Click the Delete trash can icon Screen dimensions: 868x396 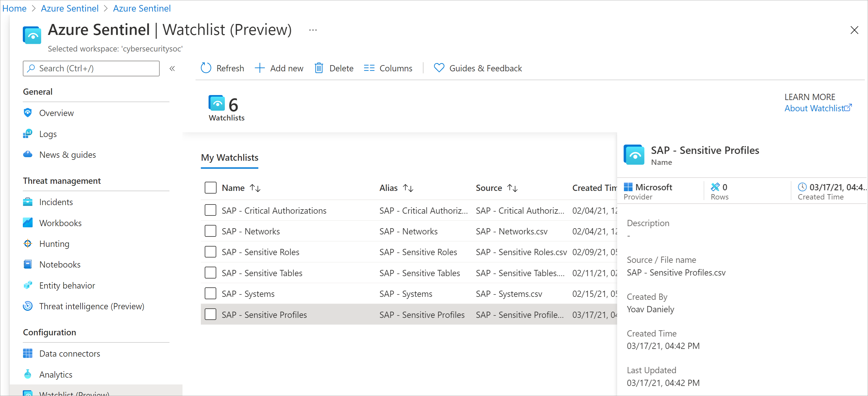319,68
